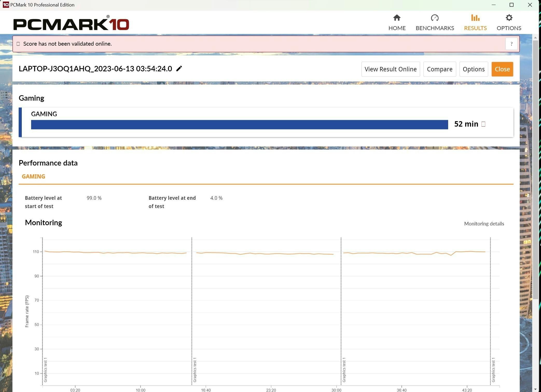
Task: Click the PCMark 10 app icon in title bar
Action: 6,5
